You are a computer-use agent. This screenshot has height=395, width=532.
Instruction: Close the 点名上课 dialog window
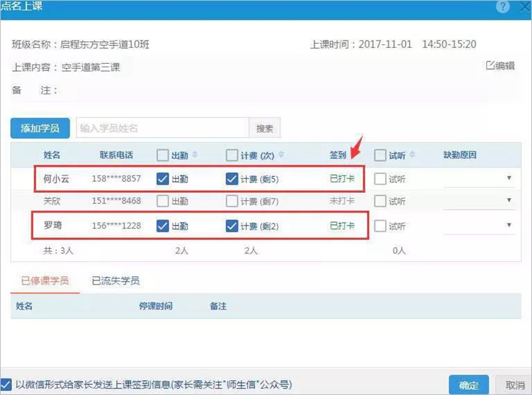(x=522, y=6)
